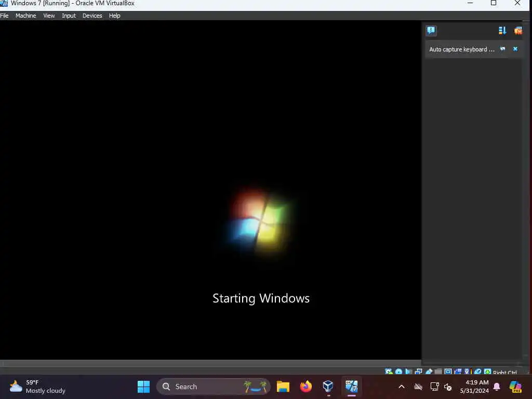Click the hard disk activity indicator
Screen dimensions: 532x399
[389, 372]
